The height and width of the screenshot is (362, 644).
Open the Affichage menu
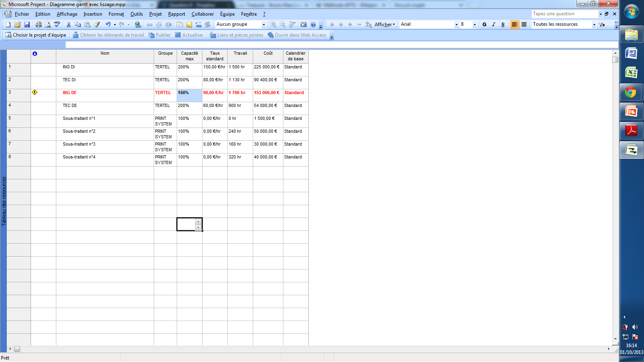pos(67,14)
